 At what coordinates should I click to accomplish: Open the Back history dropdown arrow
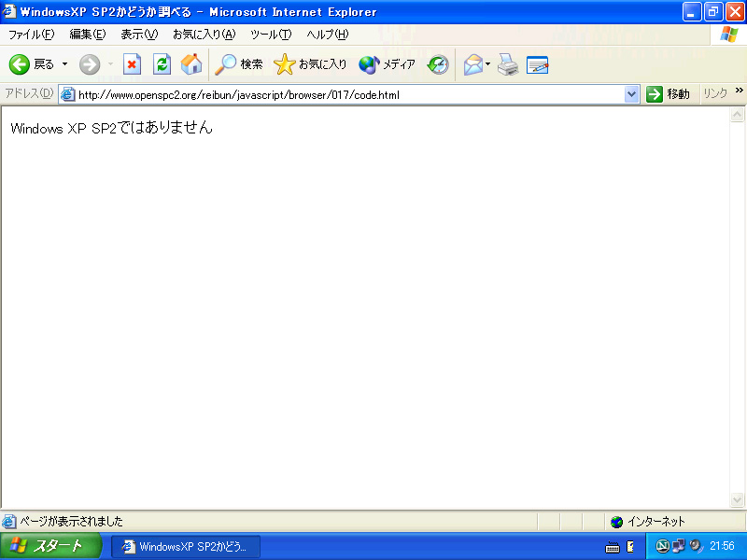coord(64,64)
